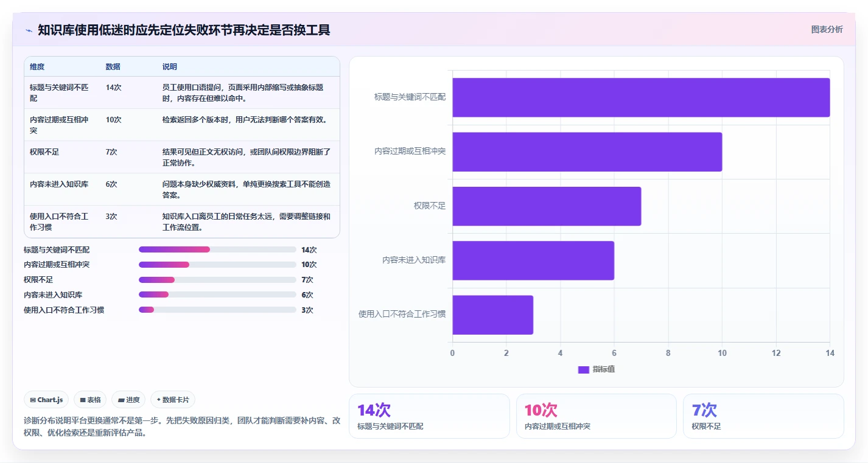Screen dimensions: 868x463
Task: Click the progress bar for 权限不足
Action: (x=217, y=280)
